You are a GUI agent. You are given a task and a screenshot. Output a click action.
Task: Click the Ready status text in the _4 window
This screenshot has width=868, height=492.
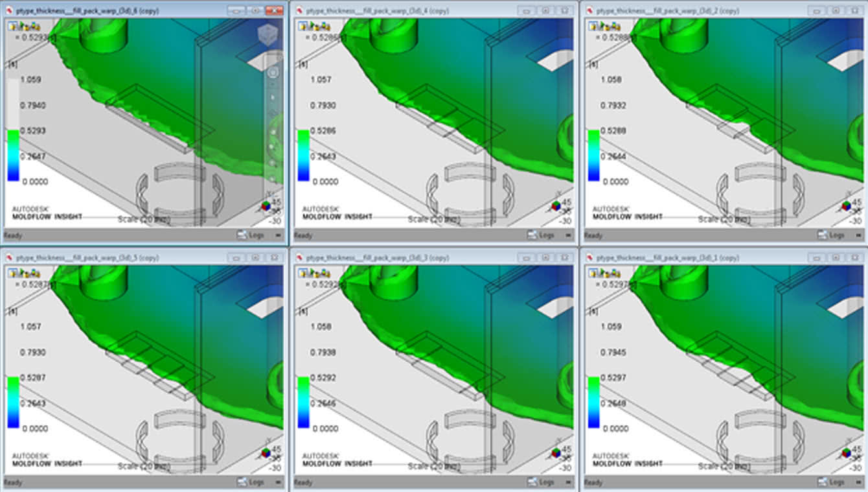pyautogui.click(x=303, y=236)
